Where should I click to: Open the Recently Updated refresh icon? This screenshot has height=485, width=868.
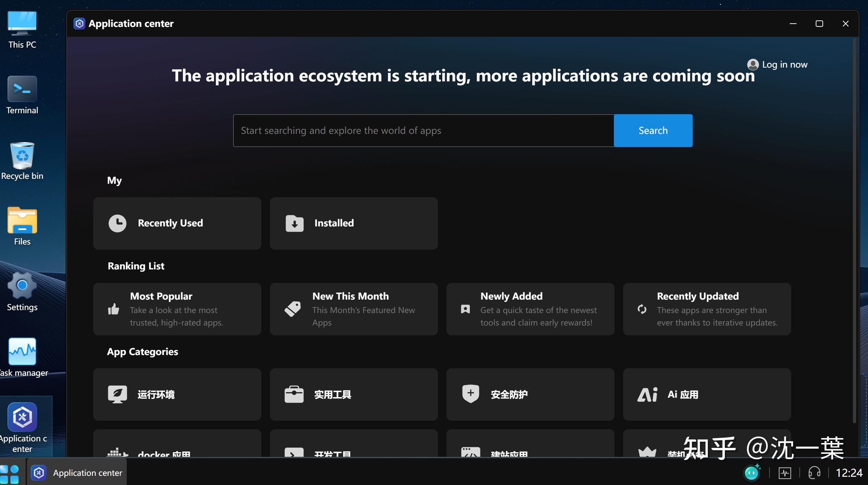tap(642, 309)
